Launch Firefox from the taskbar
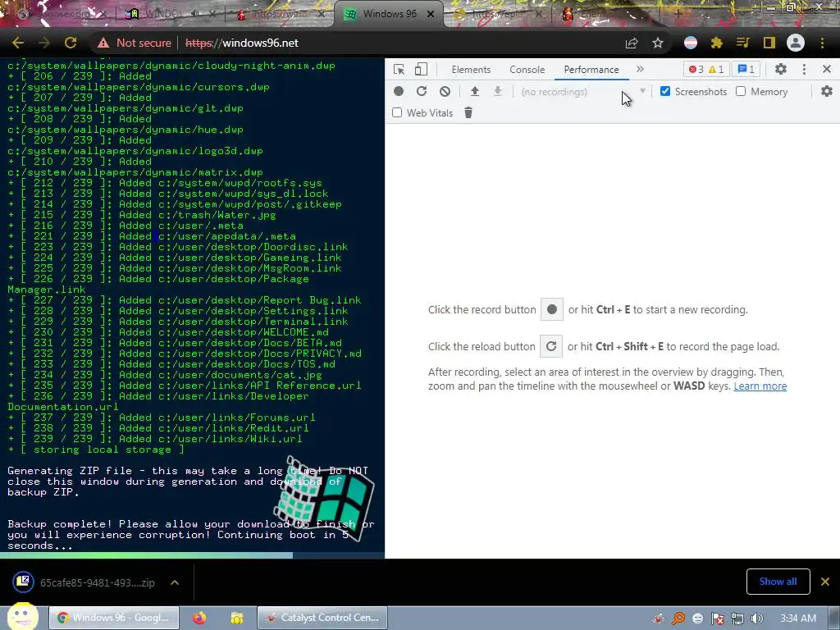Viewport: 840px width, 630px height. point(199,618)
